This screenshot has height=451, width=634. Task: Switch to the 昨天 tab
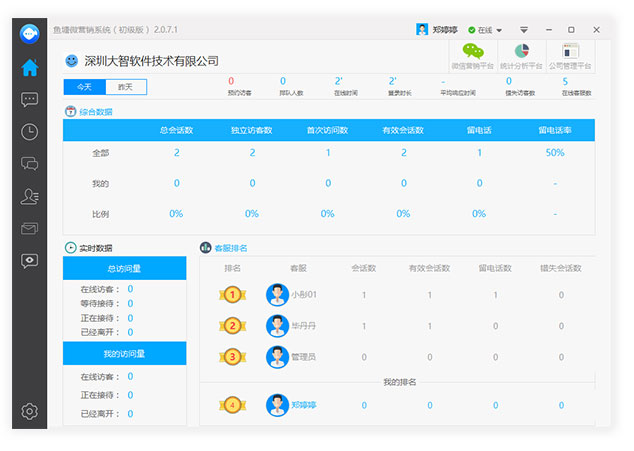125,87
